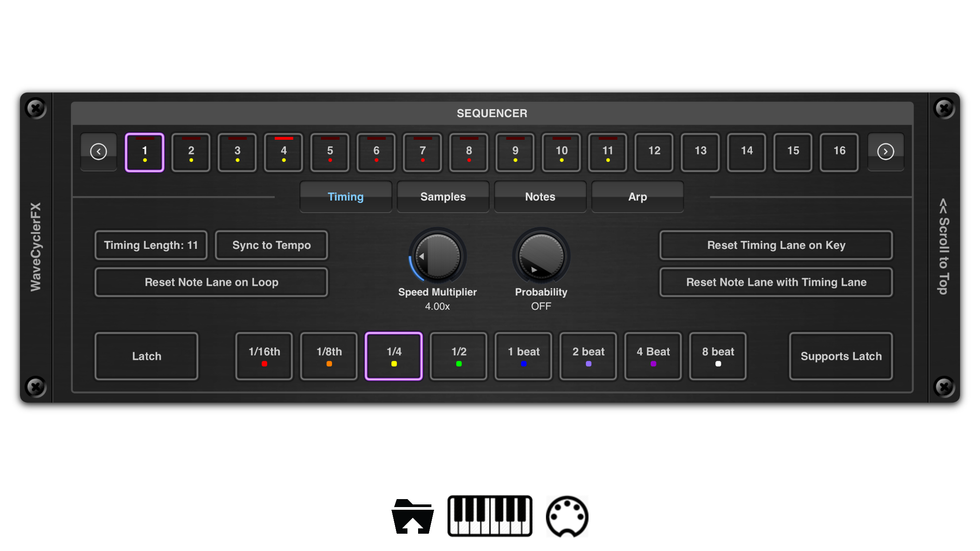Switch to the Samples tab
980x551 pixels.
coord(443,197)
